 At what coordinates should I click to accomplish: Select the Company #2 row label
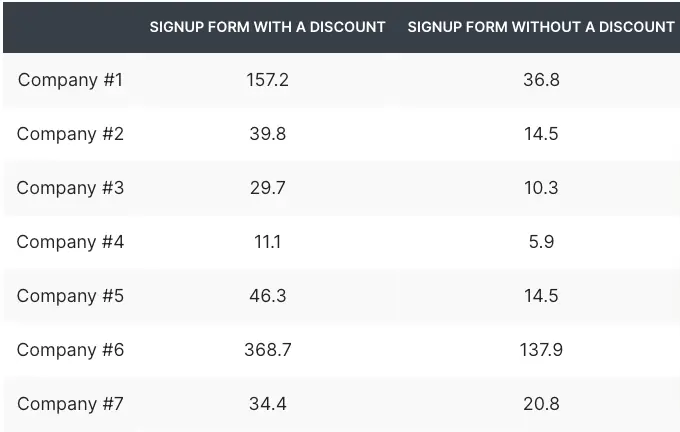[70, 134]
